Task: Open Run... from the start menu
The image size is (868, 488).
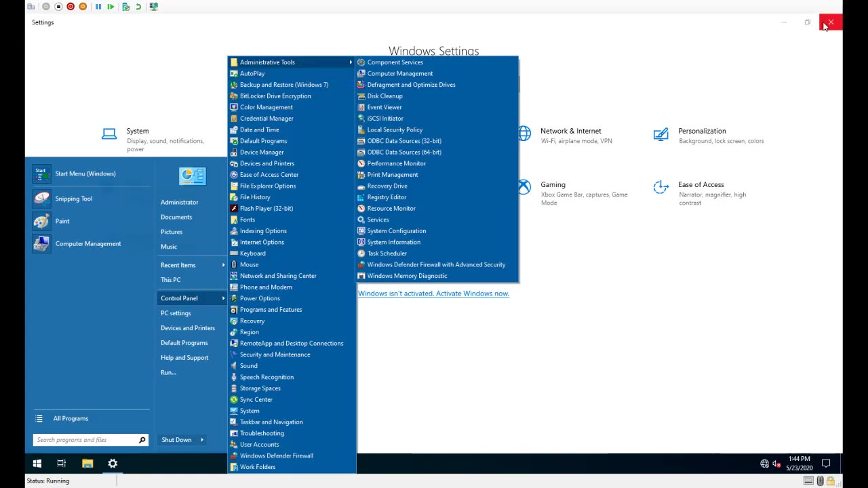Action: click(x=168, y=372)
